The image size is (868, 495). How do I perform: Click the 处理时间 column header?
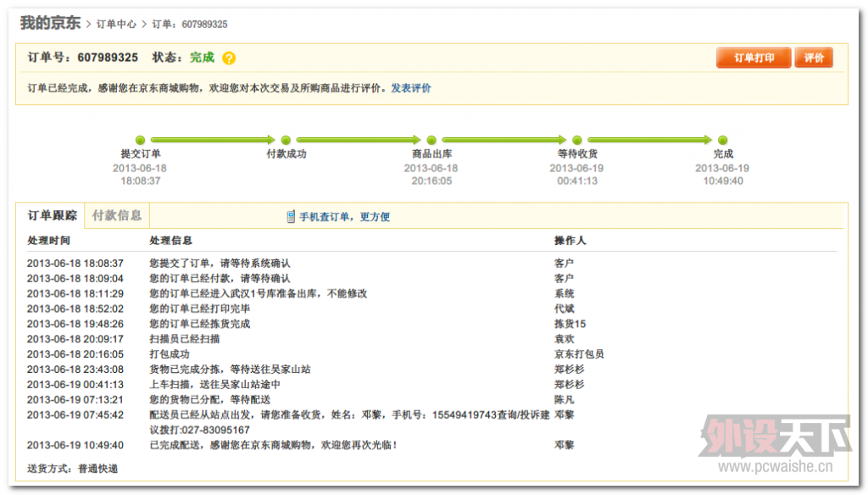point(48,241)
